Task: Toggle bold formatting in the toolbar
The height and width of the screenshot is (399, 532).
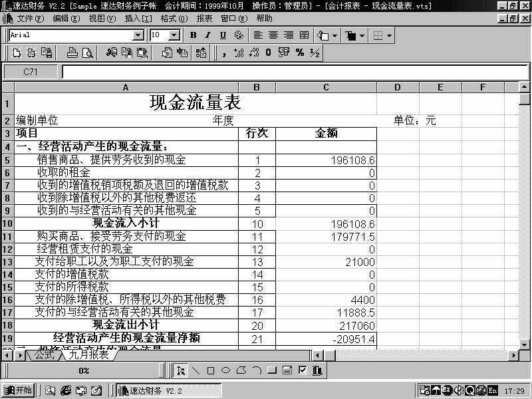Action: click(192, 35)
